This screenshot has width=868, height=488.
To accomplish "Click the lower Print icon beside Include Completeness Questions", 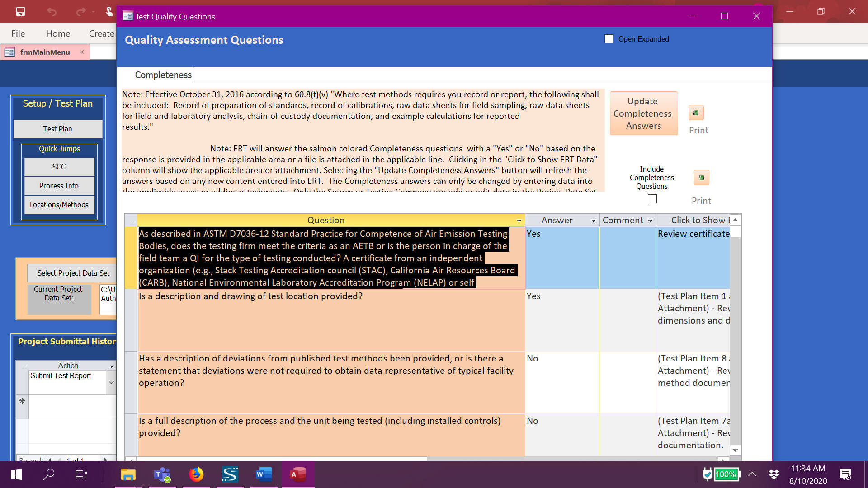I will tap(701, 178).
